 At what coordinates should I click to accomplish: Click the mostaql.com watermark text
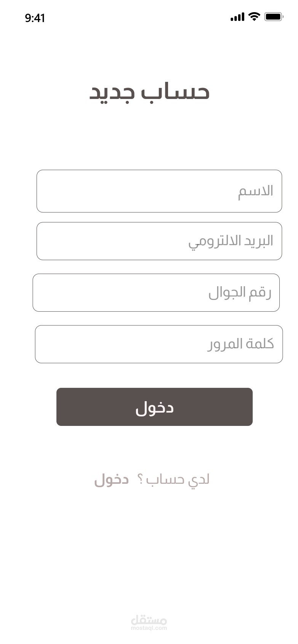149,628
